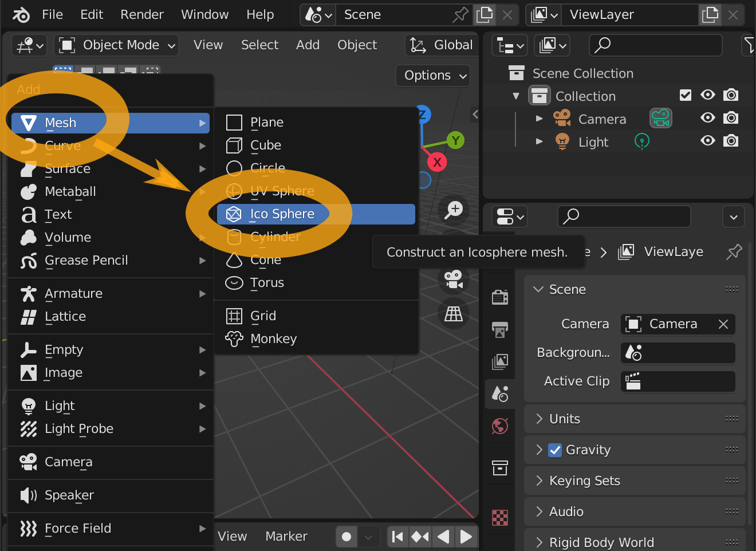Expand the Light object in outliner
Screen dimensions: 756x551
pyautogui.click(x=539, y=141)
